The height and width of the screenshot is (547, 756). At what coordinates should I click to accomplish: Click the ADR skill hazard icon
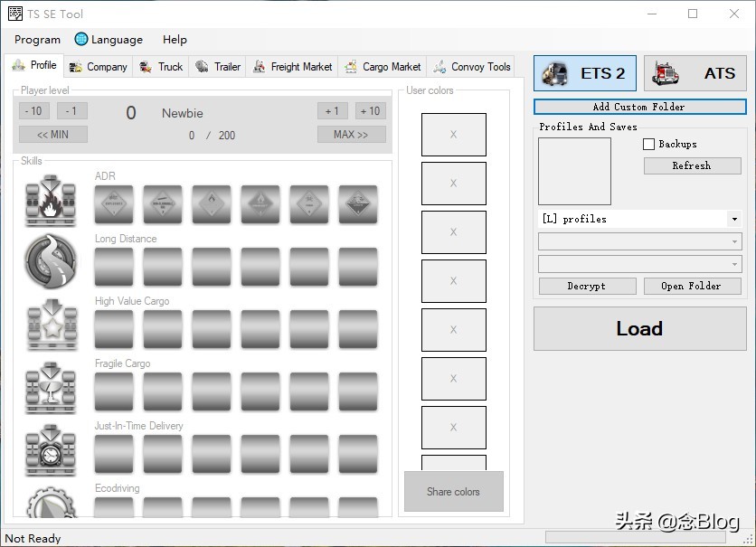pos(51,201)
